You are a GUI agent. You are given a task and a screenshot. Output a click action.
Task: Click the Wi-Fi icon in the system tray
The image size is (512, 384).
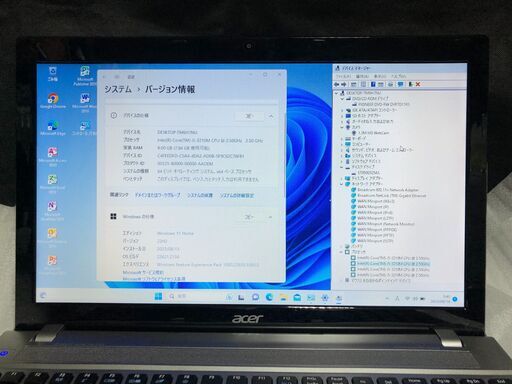click(407, 298)
